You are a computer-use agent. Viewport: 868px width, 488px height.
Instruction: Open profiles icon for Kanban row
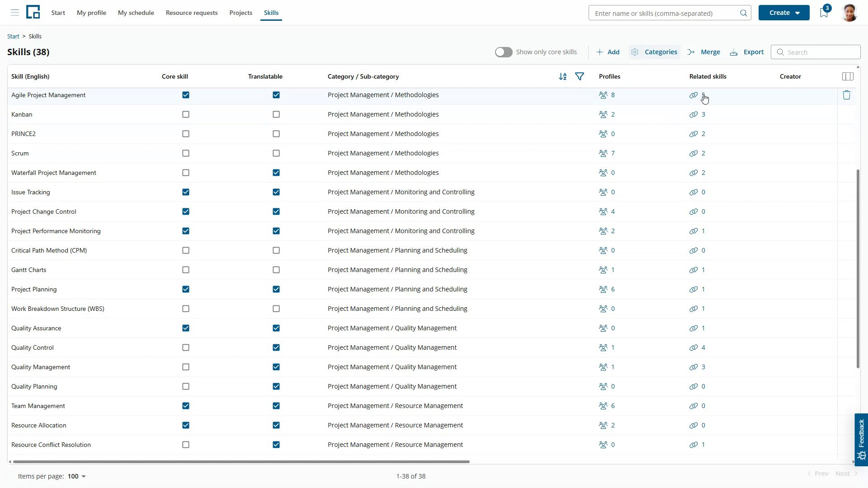pyautogui.click(x=603, y=114)
